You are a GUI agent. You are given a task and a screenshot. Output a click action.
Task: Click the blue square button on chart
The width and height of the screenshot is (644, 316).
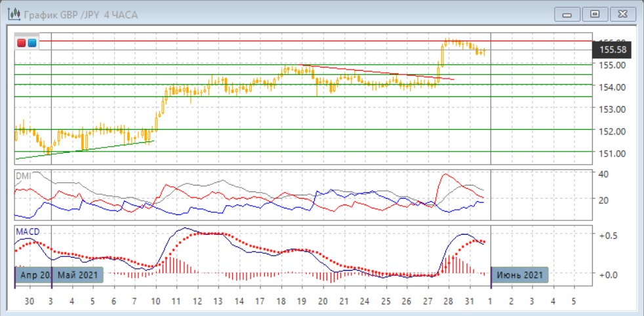click(x=31, y=43)
